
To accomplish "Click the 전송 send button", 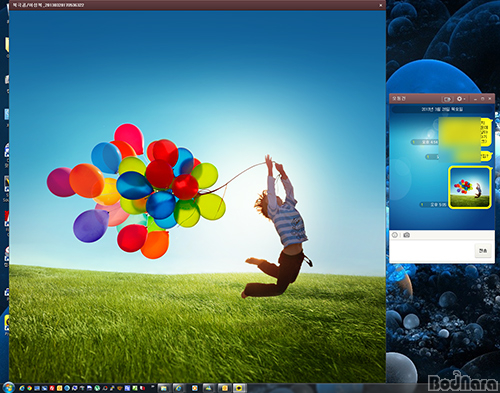I will [x=483, y=251].
